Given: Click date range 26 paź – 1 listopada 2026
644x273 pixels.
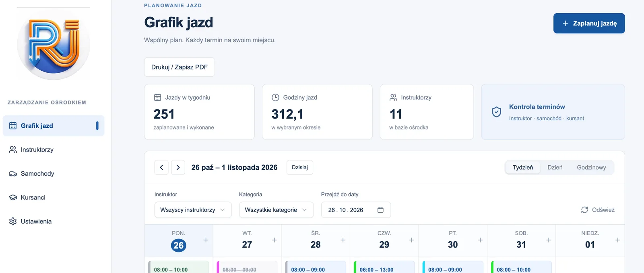Looking at the screenshot, I should click(x=234, y=167).
